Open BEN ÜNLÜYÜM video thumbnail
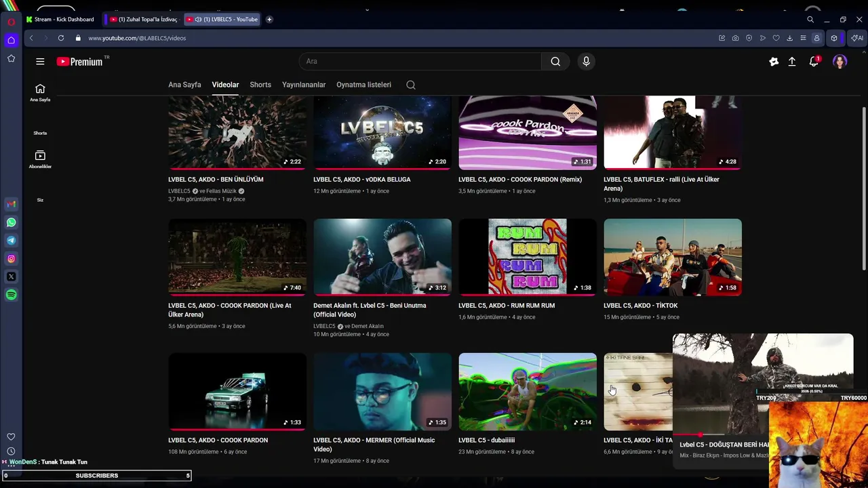 [237, 132]
